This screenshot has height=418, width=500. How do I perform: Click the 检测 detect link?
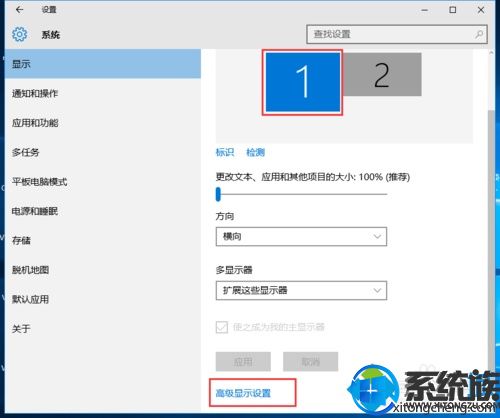(255, 152)
